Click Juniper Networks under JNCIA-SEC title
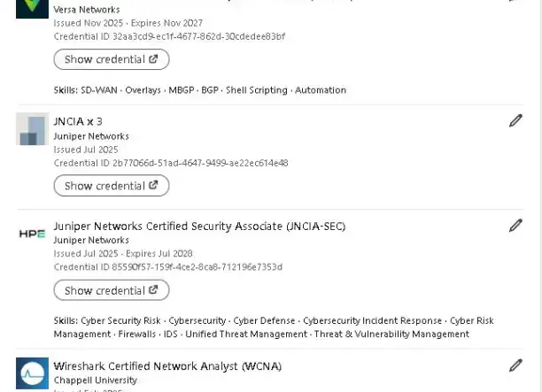The image size is (542, 392). click(x=91, y=240)
